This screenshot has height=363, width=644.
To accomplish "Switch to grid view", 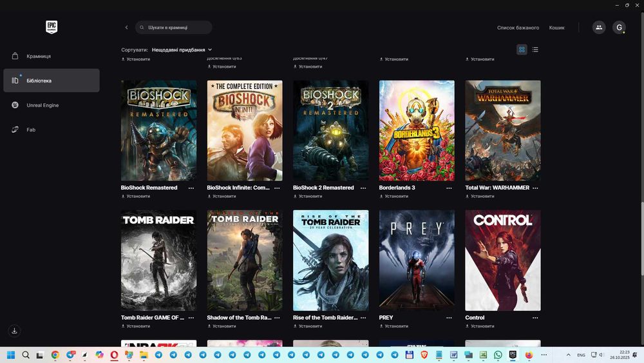I will pyautogui.click(x=522, y=50).
